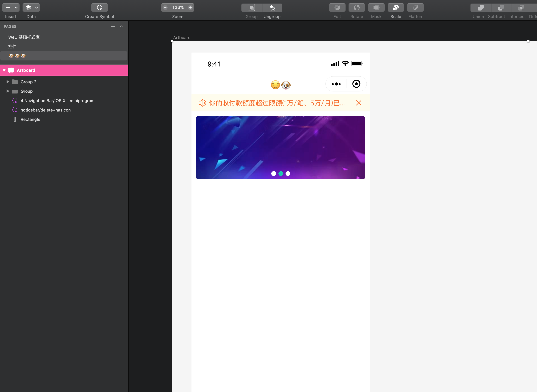Screen dimensions: 537x392
Task: Click the notice bar warning text
Action: click(277, 103)
